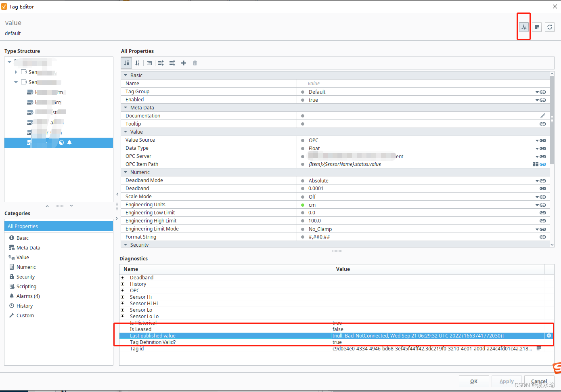Click binding link for Engineering High Limit
This screenshot has height=392, width=561.
[543, 221]
